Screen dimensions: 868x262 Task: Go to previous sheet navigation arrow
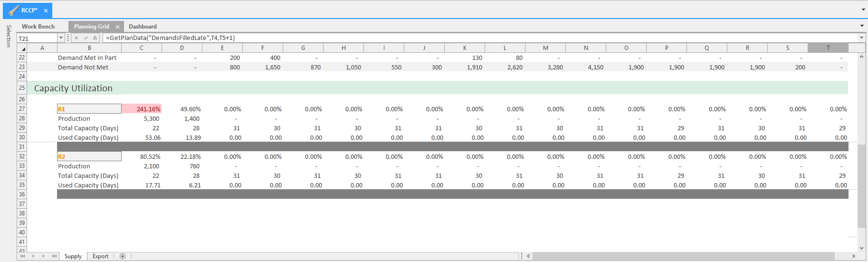(x=33, y=256)
